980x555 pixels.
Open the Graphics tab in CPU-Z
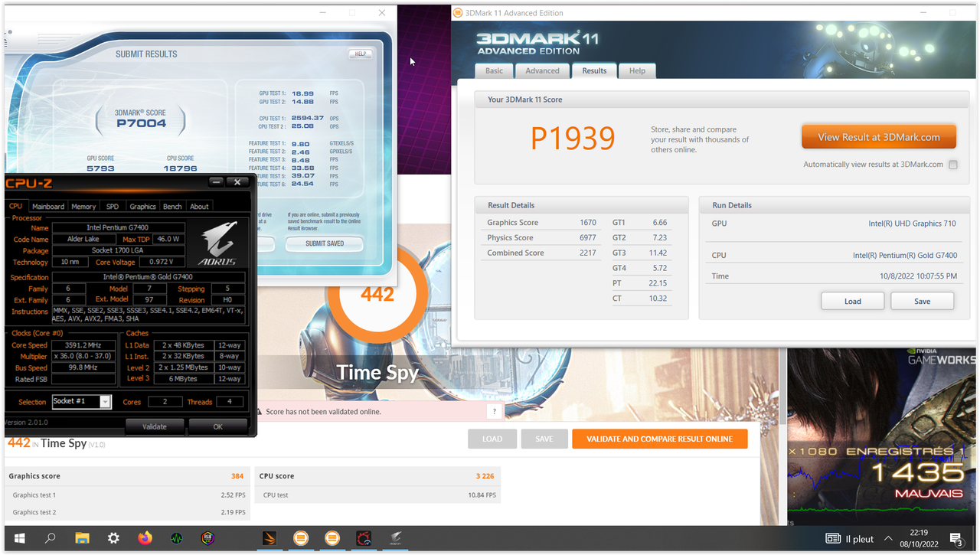(x=142, y=207)
